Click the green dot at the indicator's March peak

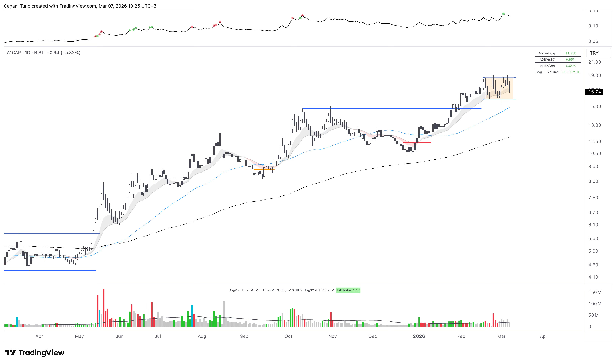(x=503, y=14)
